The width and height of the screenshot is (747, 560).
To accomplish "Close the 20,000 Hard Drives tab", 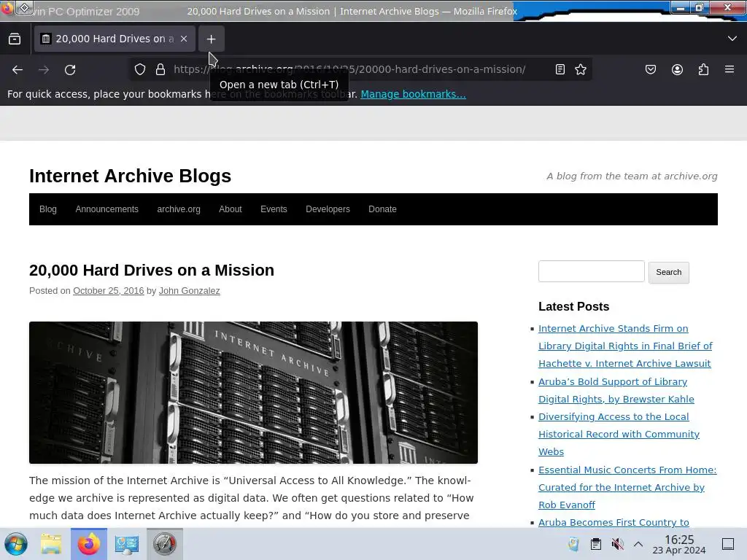I will (184, 39).
